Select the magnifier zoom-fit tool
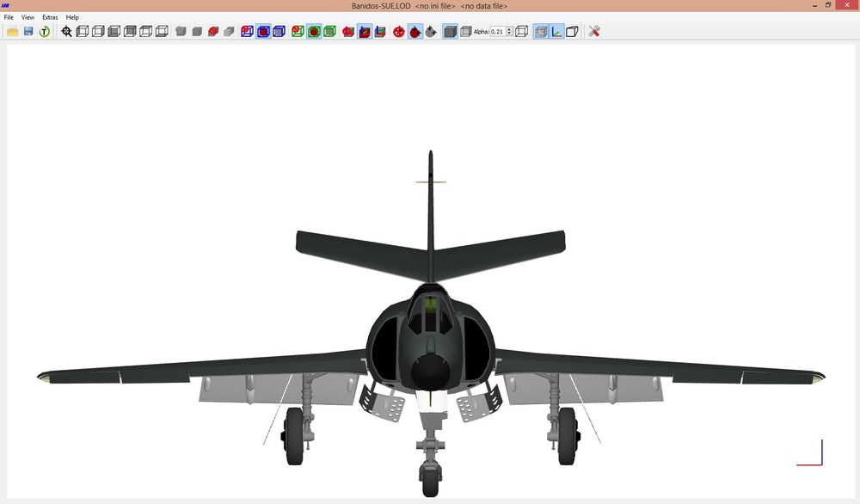 tap(66, 31)
